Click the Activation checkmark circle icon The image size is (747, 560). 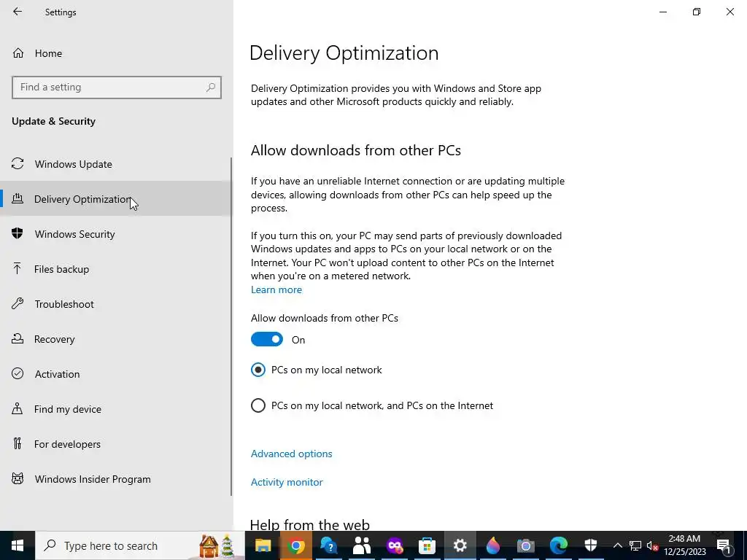point(18,374)
